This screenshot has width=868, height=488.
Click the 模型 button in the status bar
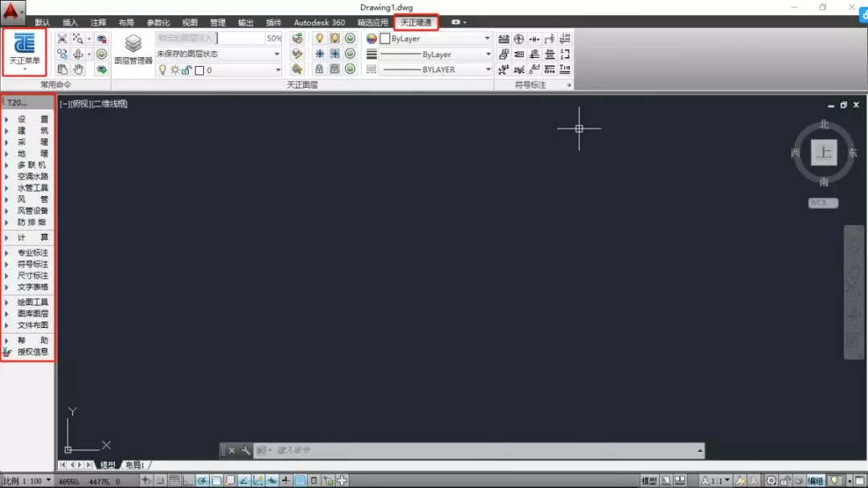tap(649, 481)
